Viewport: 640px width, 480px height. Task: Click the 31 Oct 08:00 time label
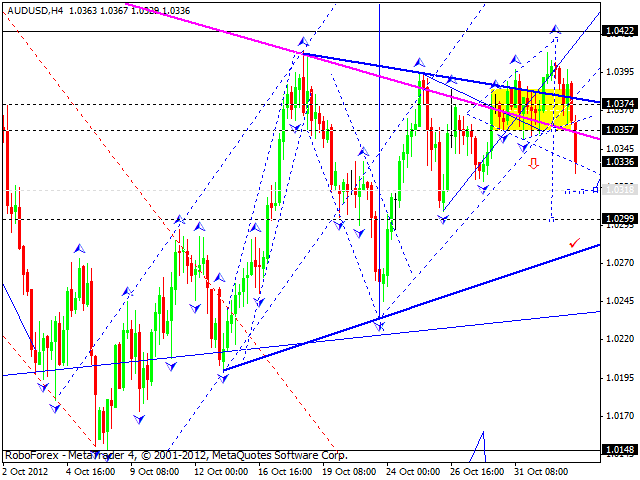(541, 471)
